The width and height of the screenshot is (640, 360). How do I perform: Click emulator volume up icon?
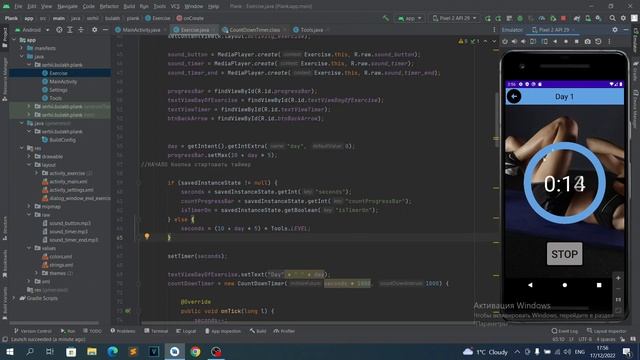[514, 41]
